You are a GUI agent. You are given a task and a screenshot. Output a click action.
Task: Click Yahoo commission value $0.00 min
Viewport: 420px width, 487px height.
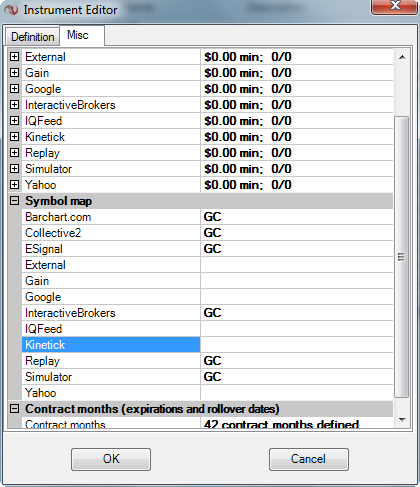click(297, 185)
